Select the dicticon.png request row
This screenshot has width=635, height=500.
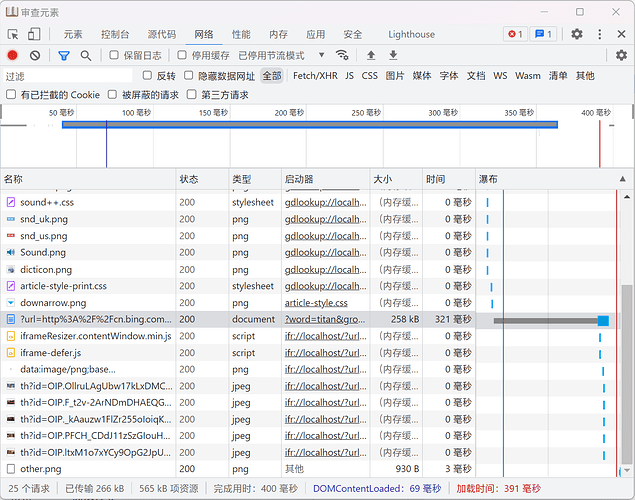pos(237,269)
